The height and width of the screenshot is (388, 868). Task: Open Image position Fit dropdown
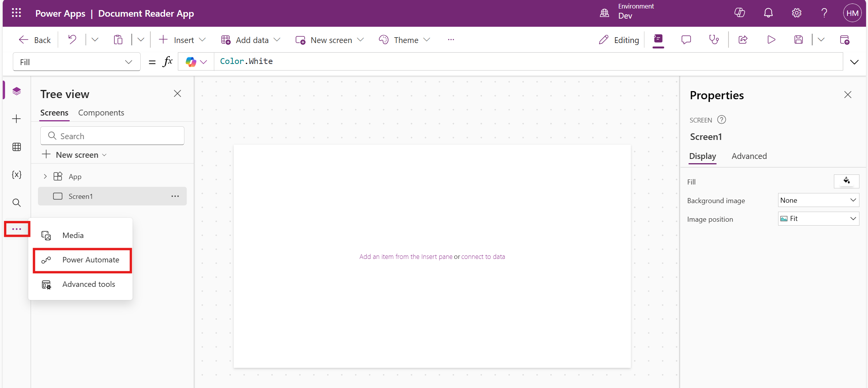[818, 219]
